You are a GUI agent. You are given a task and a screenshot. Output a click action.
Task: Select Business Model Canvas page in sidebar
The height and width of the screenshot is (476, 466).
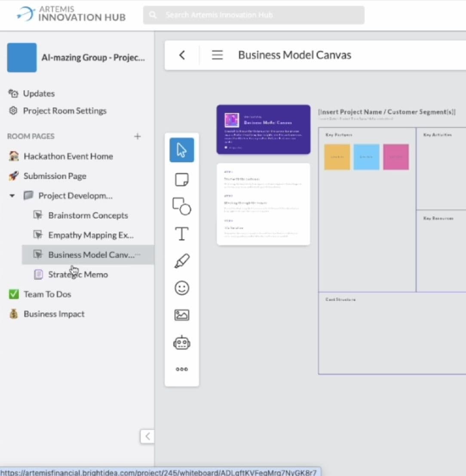(88, 255)
